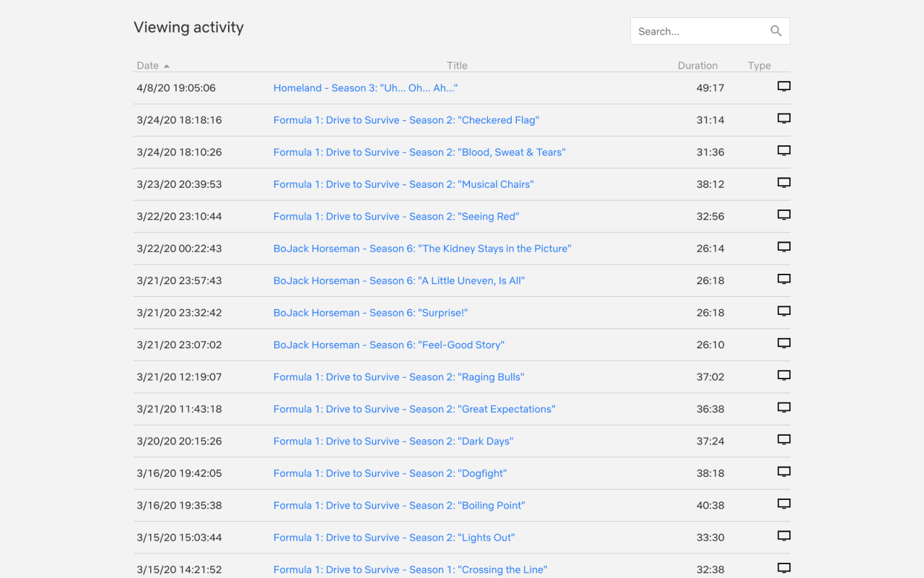Open BoJack Horseman "Surprise!" link
The height and width of the screenshot is (578, 924).
371,313
